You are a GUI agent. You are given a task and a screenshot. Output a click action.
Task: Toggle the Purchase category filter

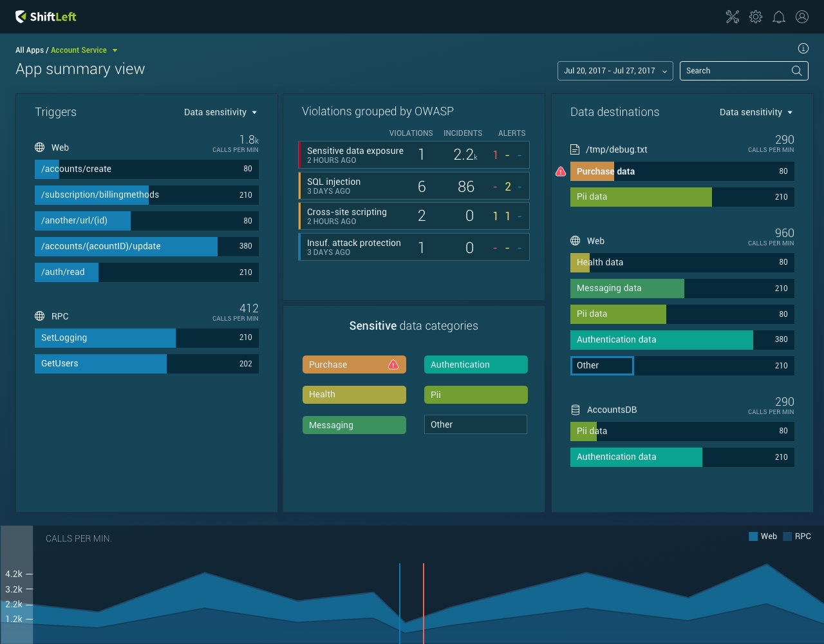[x=354, y=365]
